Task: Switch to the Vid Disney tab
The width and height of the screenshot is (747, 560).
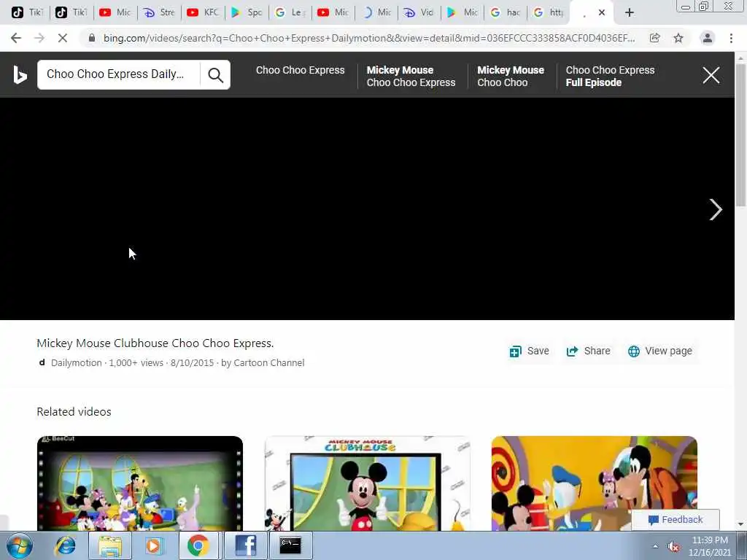Action: (x=418, y=12)
